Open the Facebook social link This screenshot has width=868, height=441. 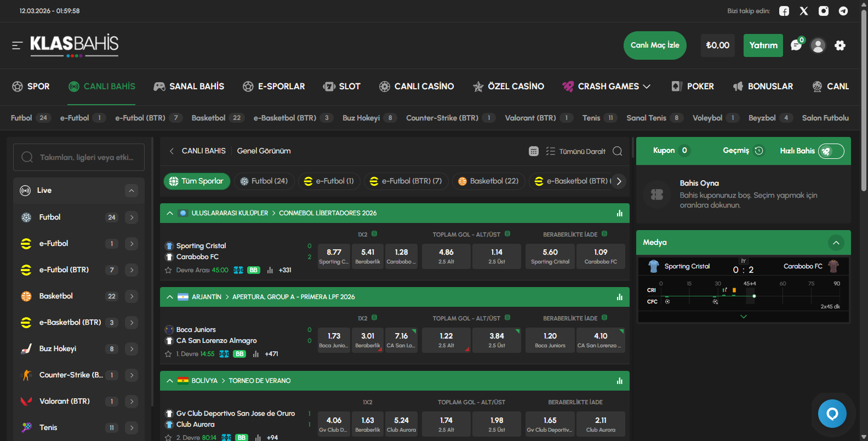point(784,11)
